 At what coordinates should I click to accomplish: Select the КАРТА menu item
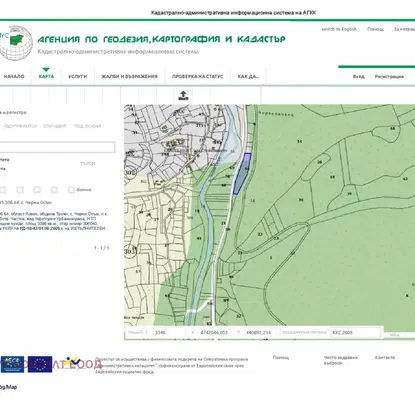tap(46, 76)
